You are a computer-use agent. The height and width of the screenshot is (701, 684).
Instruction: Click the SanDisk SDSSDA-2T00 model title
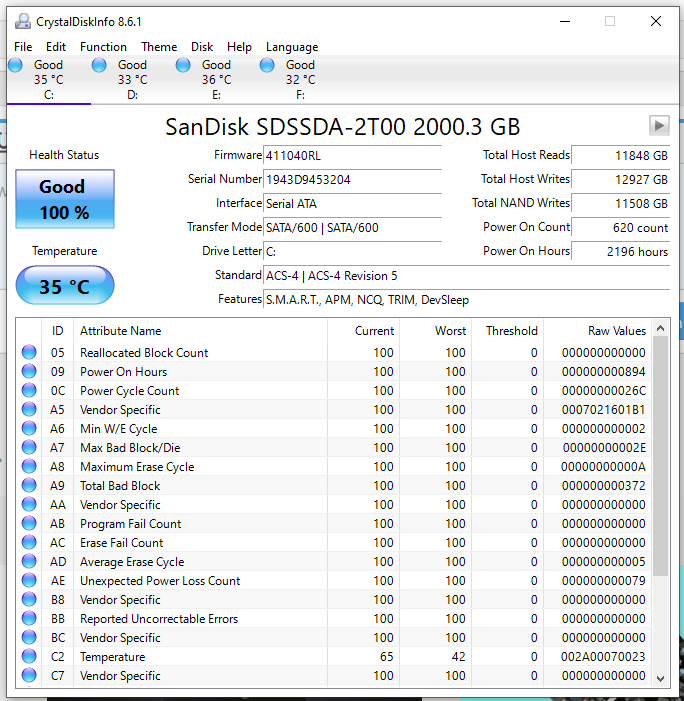pyautogui.click(x=342, y=127)
